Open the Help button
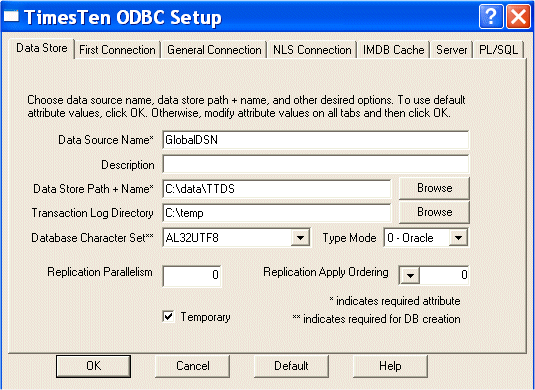 click(390, 366)
